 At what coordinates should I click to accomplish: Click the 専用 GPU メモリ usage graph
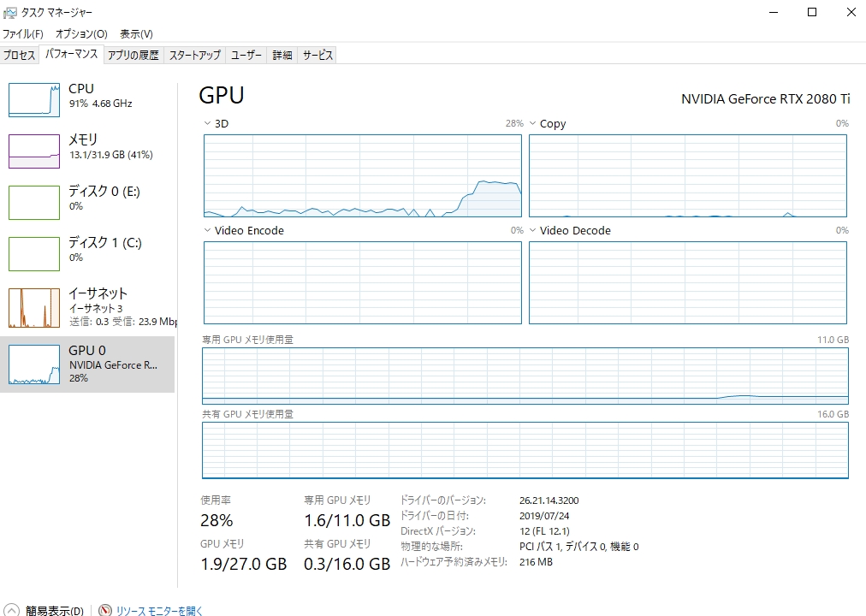525,376
